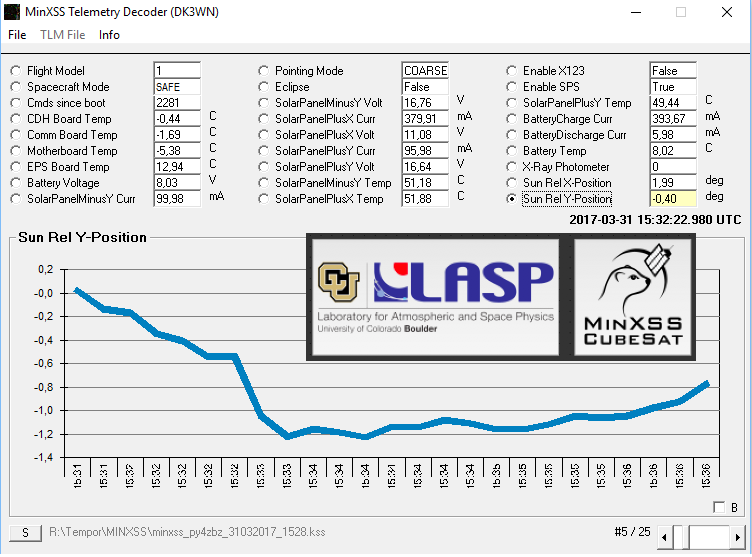The height and width of the screenshot is (557, 752).
Task: Select Sun Rel Y-Position radio button
Action: point(512,199)
